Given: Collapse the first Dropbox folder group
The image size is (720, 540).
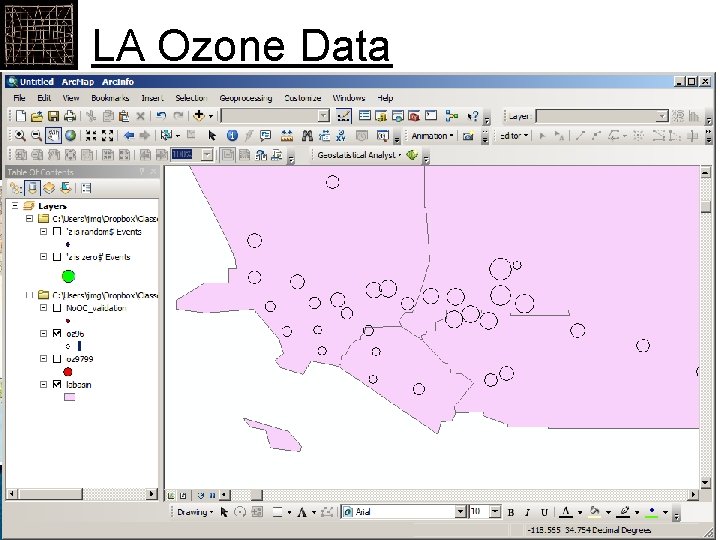Looking at the screenshot, I should coord(29,219).
